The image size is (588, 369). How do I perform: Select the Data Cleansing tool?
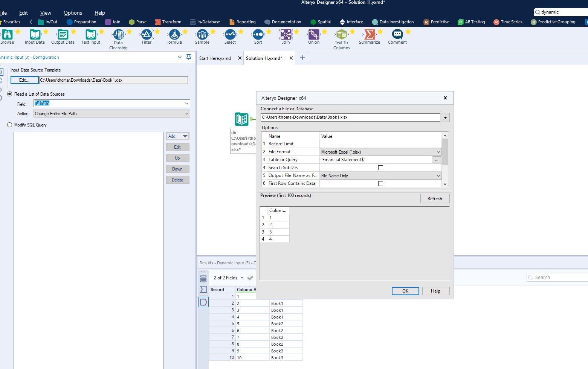coord(119,35)
